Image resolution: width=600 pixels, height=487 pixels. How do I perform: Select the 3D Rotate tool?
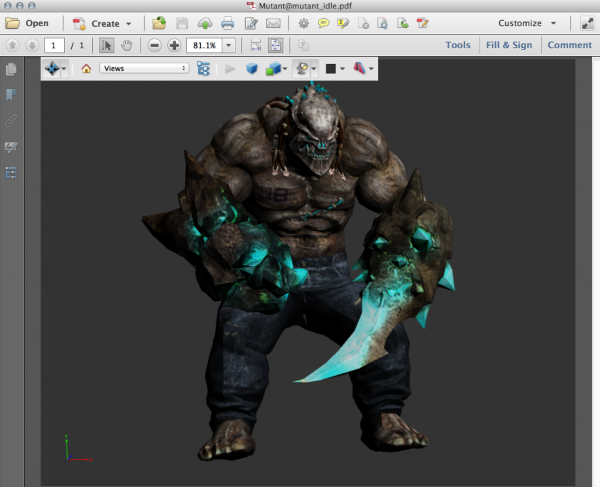[52, 68]
